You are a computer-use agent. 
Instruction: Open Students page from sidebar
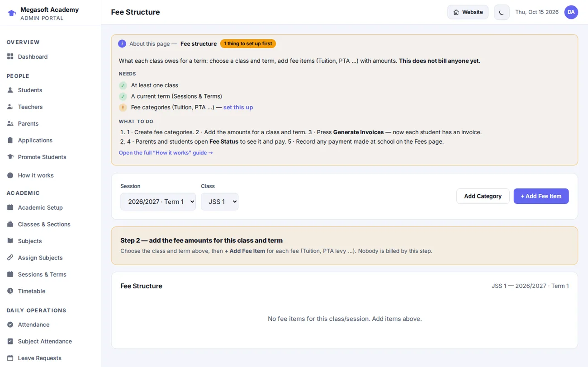pyautogui.click(x=50, y=90)
